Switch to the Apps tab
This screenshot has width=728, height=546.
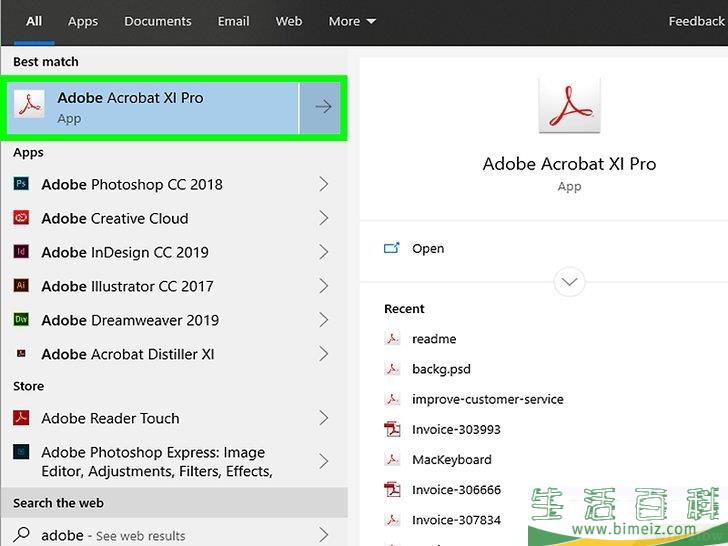(x=83, y=21)
